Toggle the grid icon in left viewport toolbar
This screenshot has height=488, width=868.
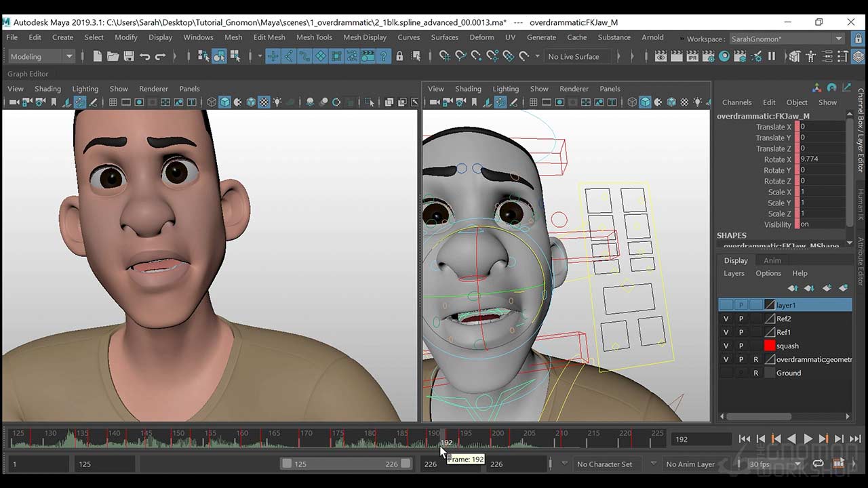pyautogui.click(x=113, y=102)
